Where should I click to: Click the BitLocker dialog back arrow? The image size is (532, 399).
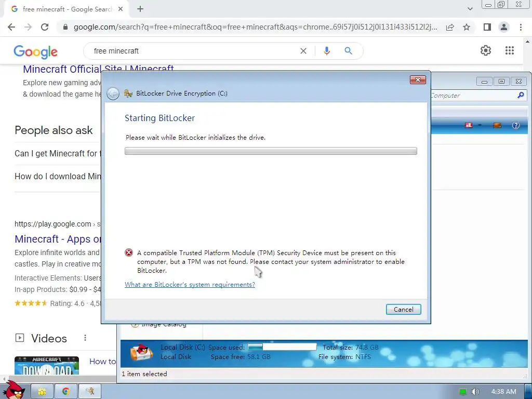pos(113,94)
